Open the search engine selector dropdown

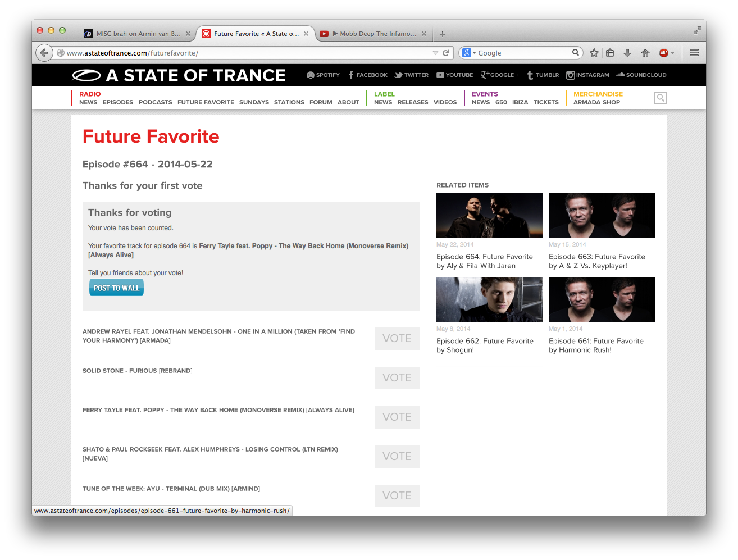tap(469, 53)
